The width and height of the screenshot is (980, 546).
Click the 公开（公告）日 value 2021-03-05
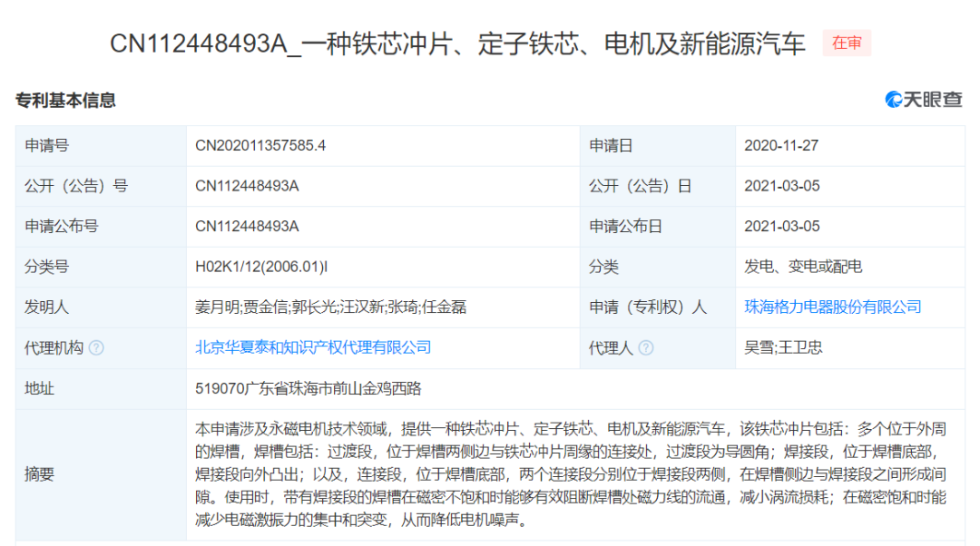[x=782, y=186]
